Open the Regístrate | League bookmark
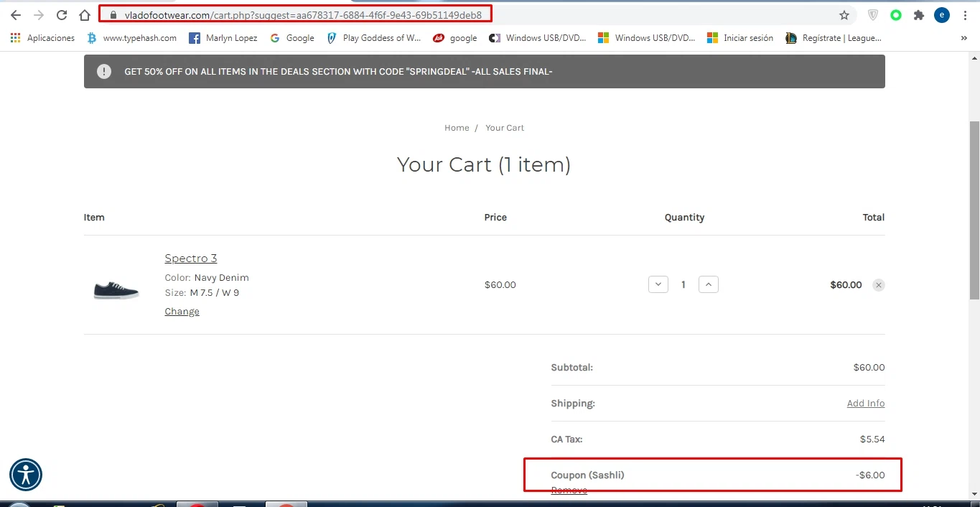This screenshot has width=980, height=507. click(x=834, y=38)
